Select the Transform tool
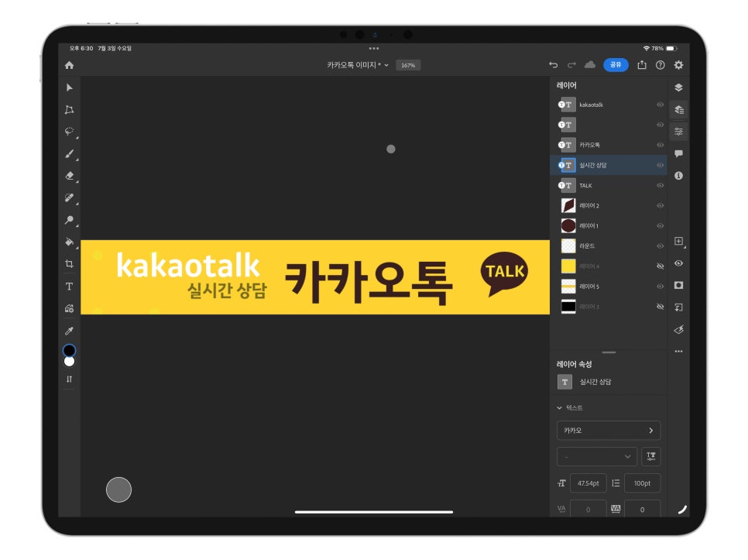 point(69,110)
